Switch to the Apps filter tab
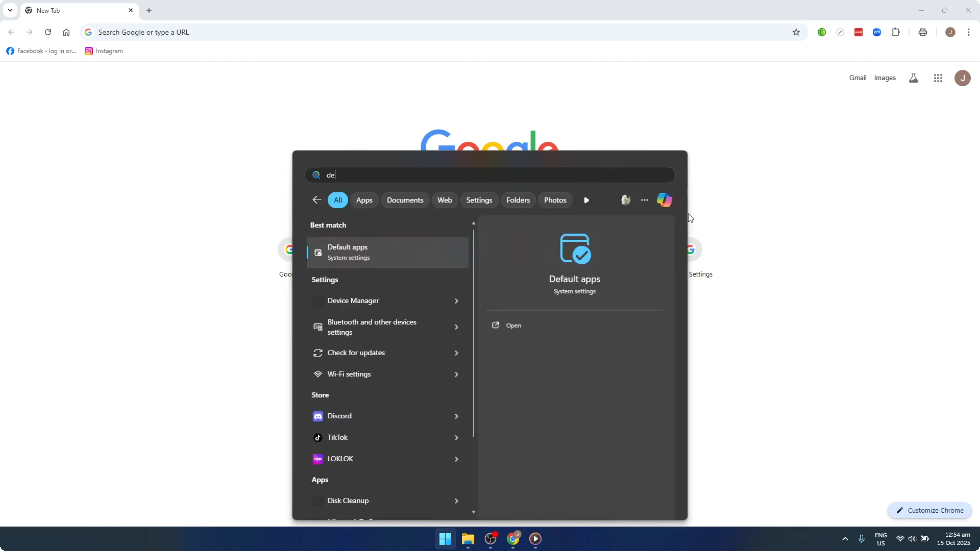Viewport: 980px width, 551px height. pyautogui.click(x=364, y=200)
